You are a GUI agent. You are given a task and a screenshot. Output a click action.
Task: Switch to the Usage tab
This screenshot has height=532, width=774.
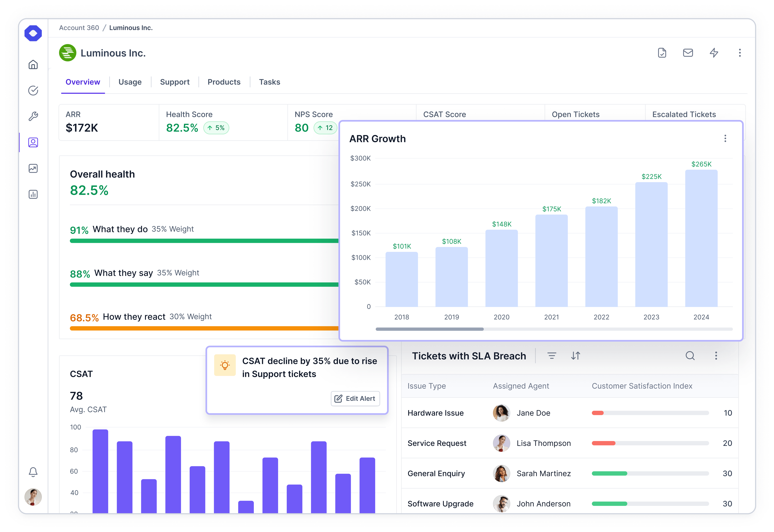click(130, 82)
